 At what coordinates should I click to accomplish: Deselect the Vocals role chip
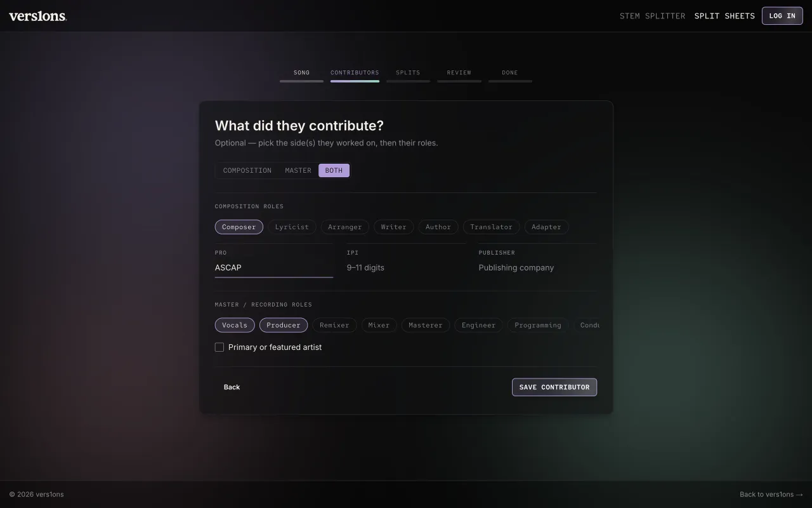tap(235, 325)
